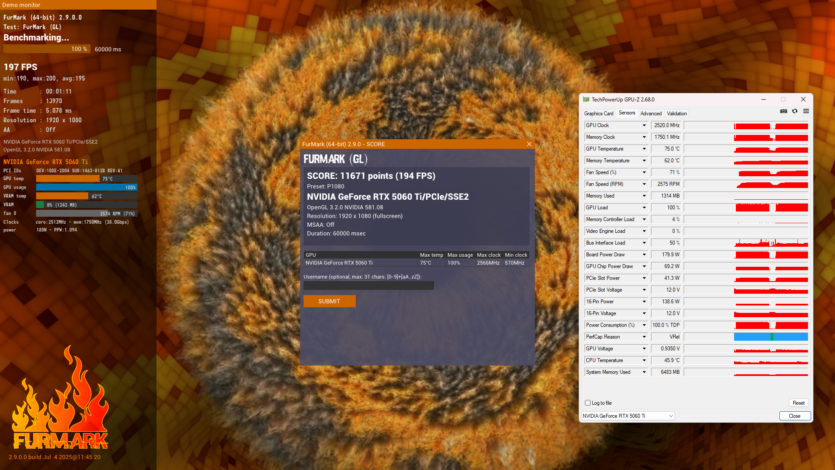Open the Memory Used sensor dropdown
This screenshot has height=470, width=835.
(x=643, y=196)
